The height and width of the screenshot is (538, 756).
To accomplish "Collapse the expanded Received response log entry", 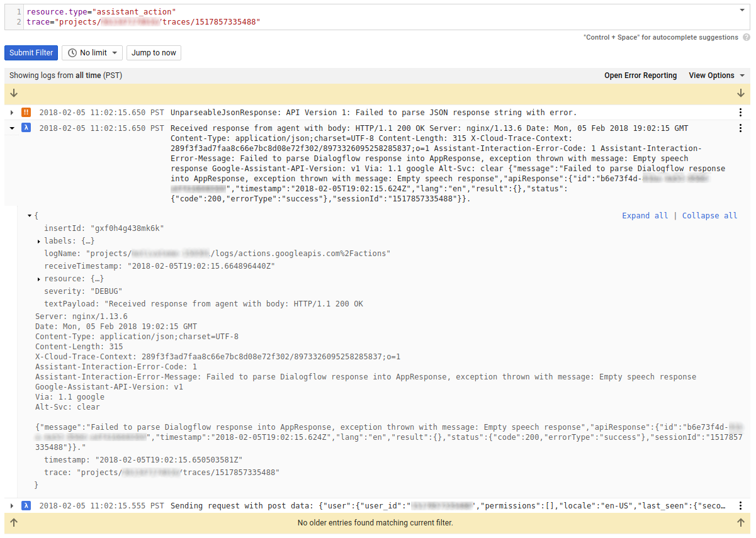I will [13, 128].
